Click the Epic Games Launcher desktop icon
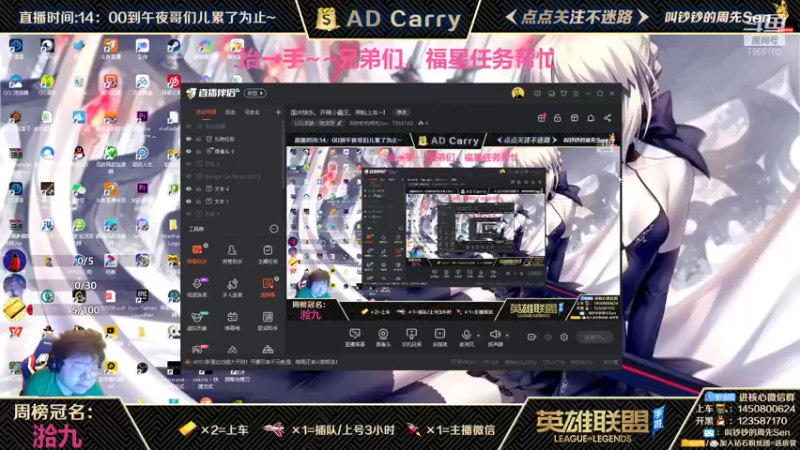 [142, 303]
